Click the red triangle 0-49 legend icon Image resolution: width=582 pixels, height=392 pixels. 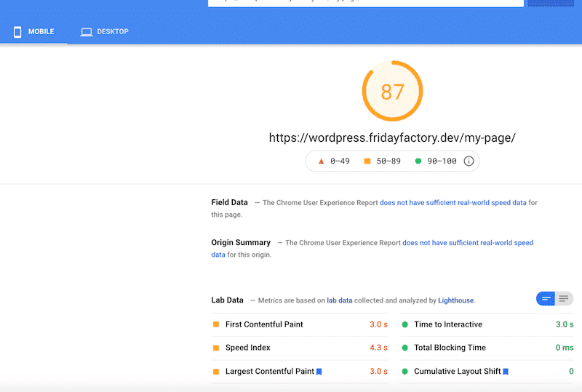click(321, 161)
